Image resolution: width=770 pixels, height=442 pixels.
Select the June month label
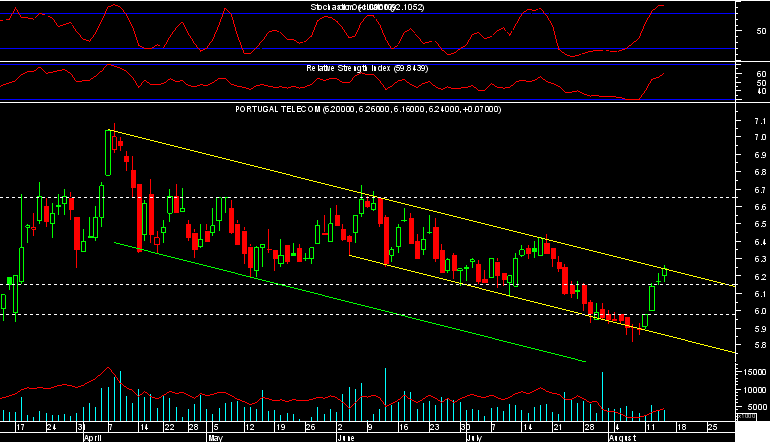(346, 438)
